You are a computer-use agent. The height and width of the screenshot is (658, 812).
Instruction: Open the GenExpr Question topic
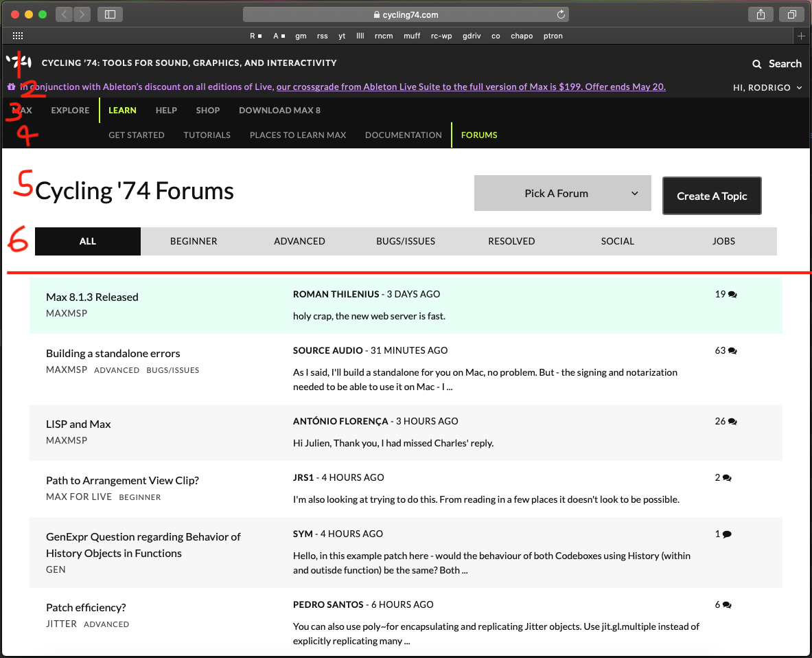click(143, 545)
